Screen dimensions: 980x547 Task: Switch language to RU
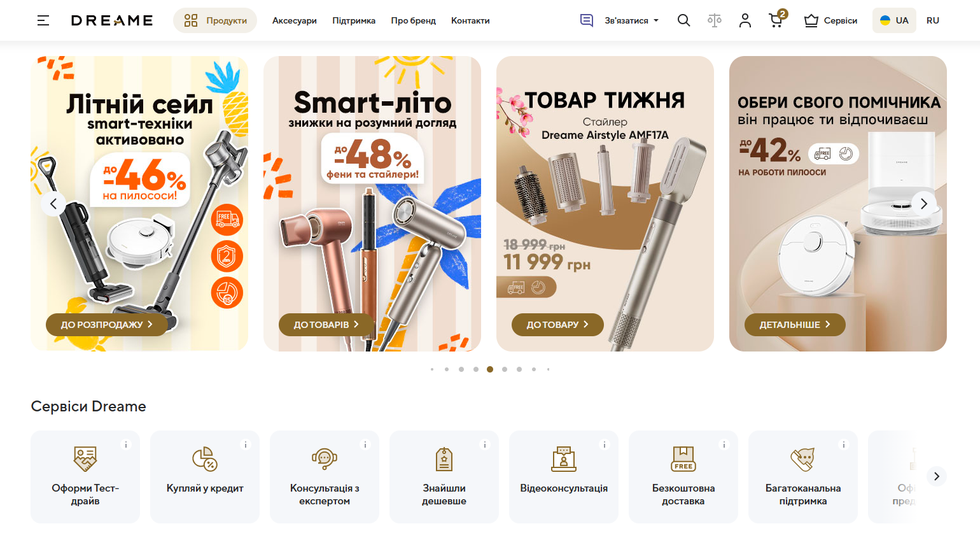click(x=933, y=20)
